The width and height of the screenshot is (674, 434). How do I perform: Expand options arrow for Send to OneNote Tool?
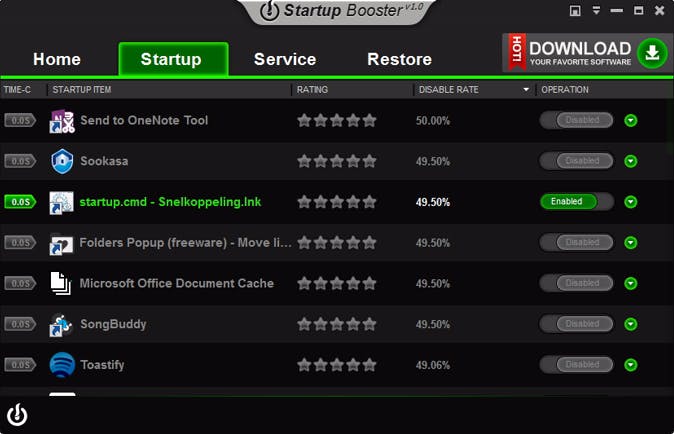coord(631,121)
